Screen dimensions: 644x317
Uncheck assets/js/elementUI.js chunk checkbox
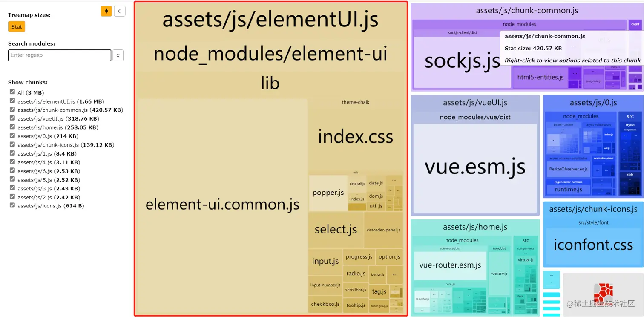(x=12, y=101)
